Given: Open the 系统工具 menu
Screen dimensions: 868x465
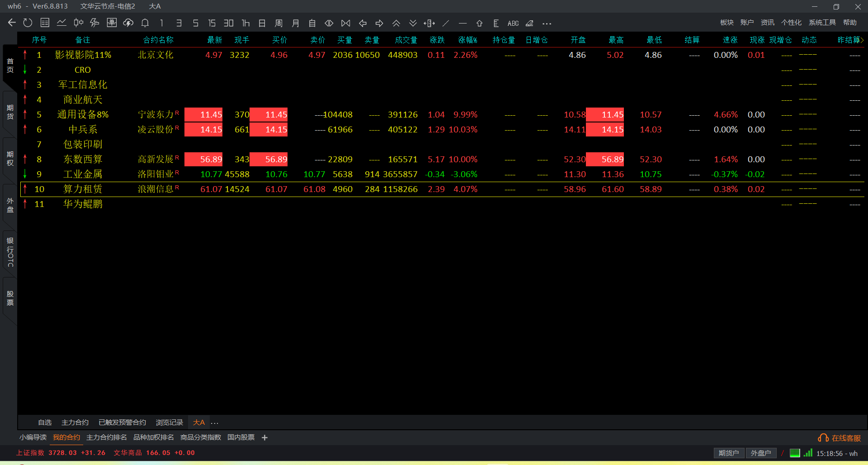Looking at the screenshot, I should pyautogui.click(x=822, y=23).
